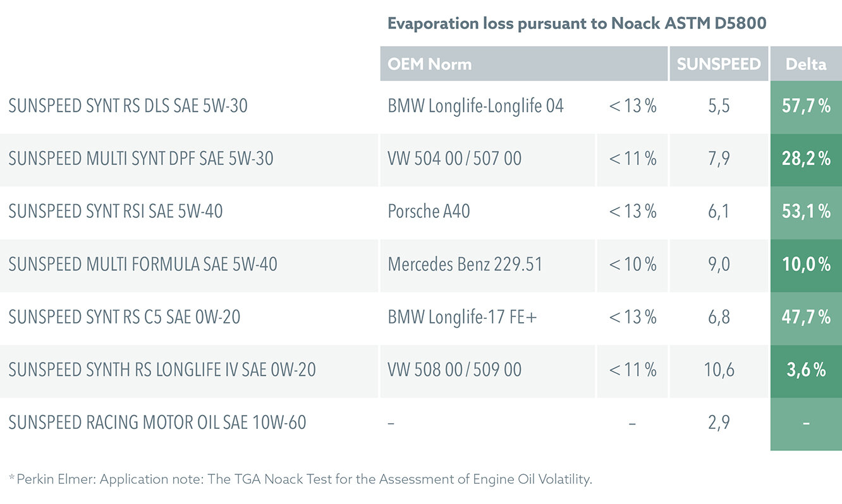Select SUNSPEED RACING MOTOR OIL SAE 10W-60
This screenshot has width=842, height=504.
pyautogui.click(x=157, y=422)
